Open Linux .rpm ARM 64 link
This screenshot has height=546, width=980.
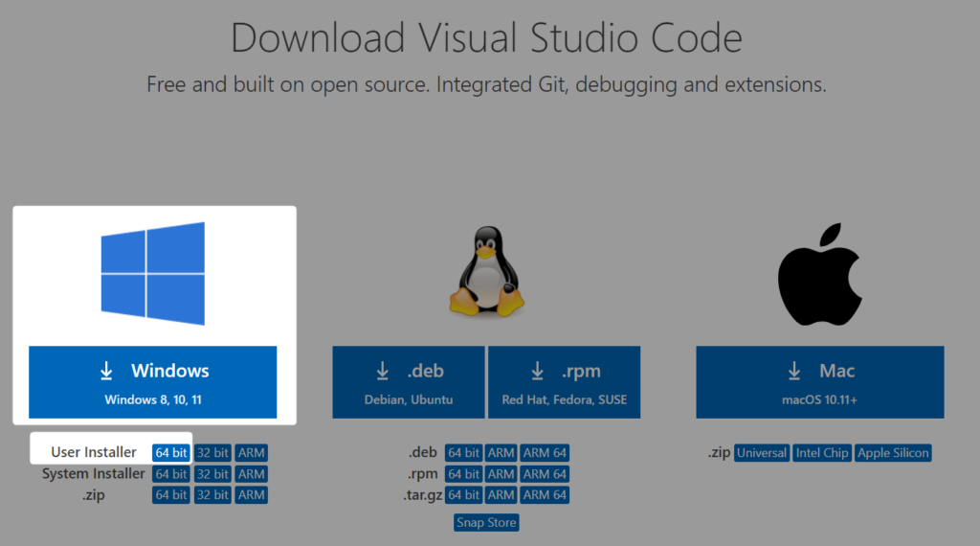pos(545,474)
